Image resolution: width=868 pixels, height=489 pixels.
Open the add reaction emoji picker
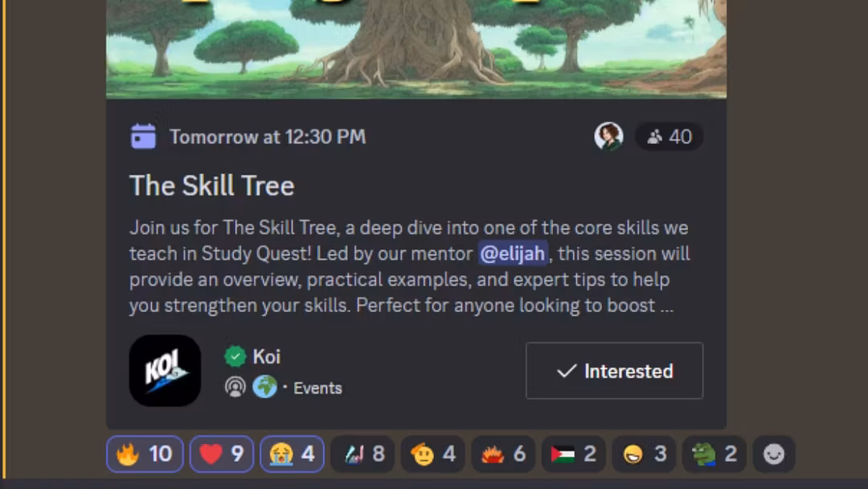point(774,454)
